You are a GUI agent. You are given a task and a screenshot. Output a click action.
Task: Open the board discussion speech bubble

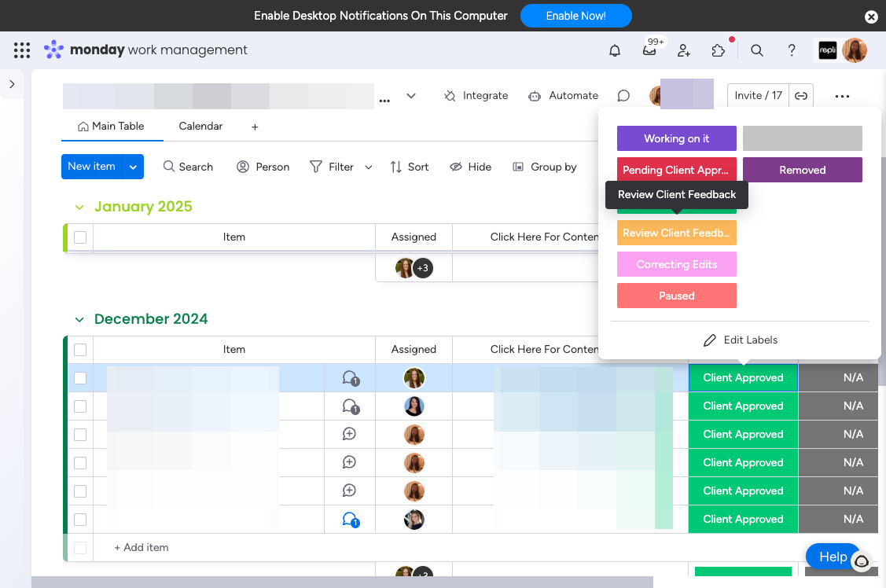pos(623,95)
